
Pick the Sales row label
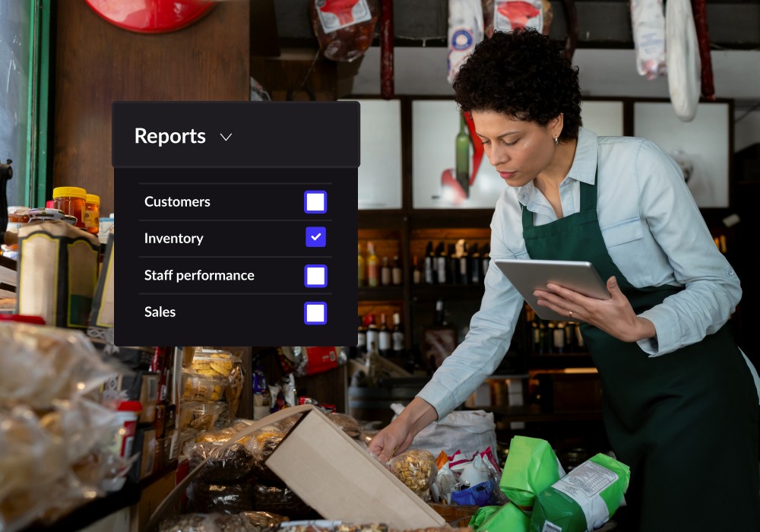pyautogui.click(x=160, y=312)
